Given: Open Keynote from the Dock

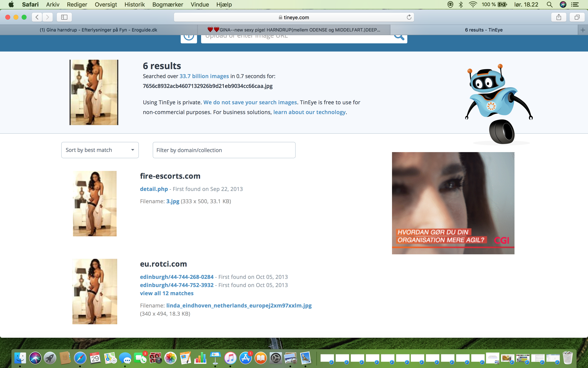Looking at the screenshot, I should (x=215, y=358).
